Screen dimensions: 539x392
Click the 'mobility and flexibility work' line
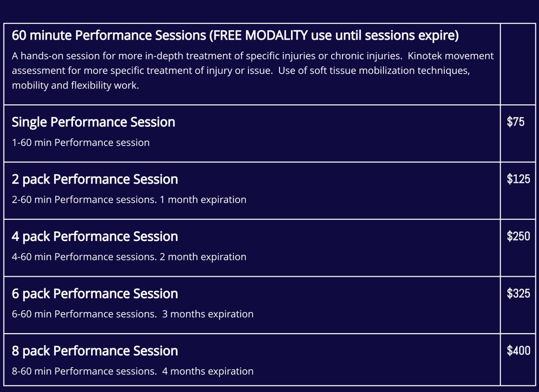75,85
